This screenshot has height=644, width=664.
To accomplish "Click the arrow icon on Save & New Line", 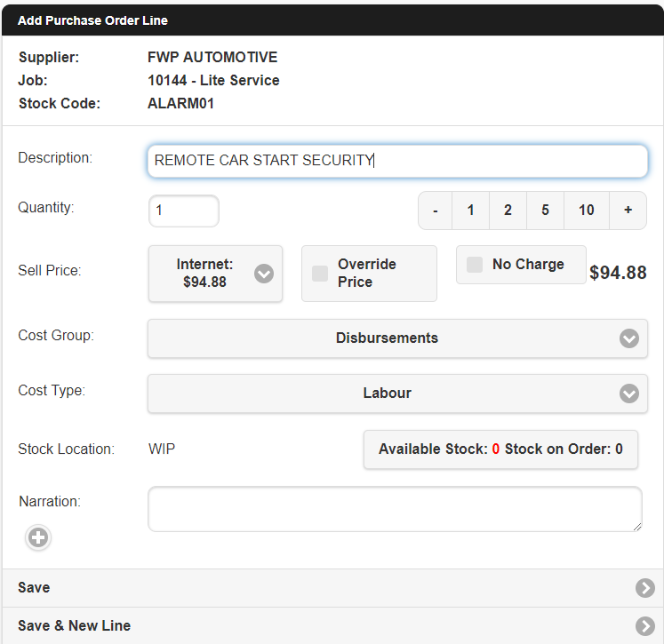I will [x=644, y=626].
